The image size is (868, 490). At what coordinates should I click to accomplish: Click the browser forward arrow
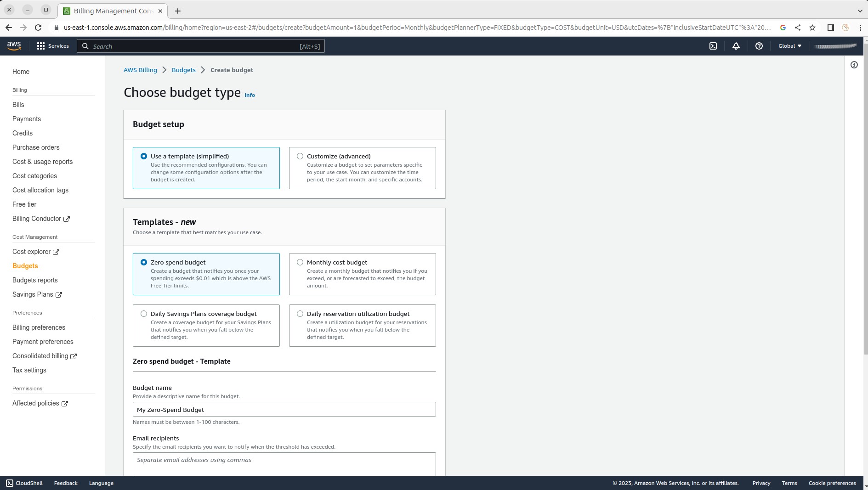tap(23, 28)
